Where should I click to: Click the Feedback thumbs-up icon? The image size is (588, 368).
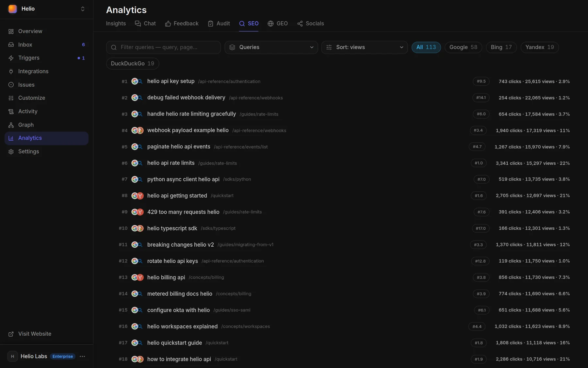click(168, 24)
